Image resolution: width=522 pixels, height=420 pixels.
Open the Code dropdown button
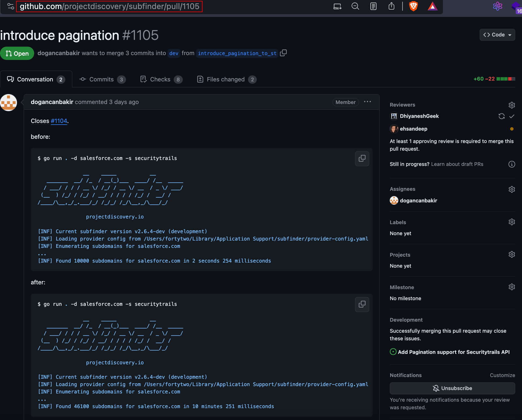497,35
